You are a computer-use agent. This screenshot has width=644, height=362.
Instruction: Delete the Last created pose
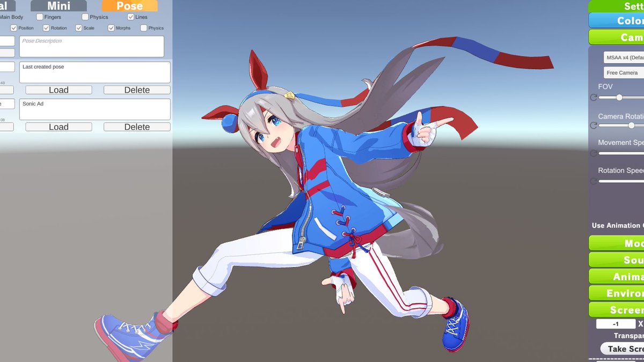137,90
